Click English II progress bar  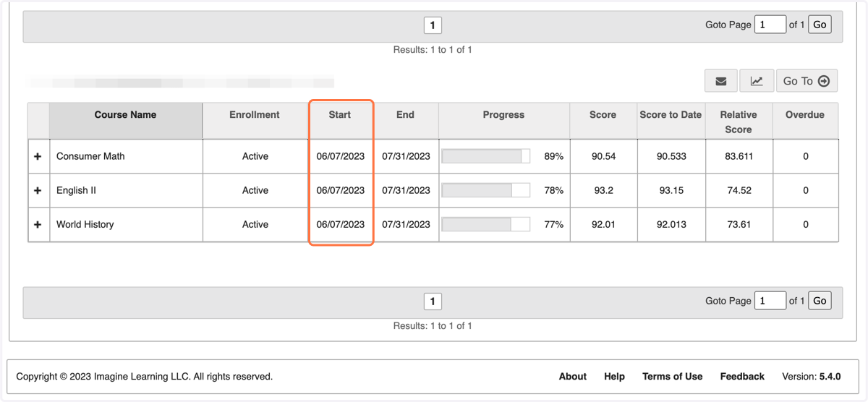point(486,190)
